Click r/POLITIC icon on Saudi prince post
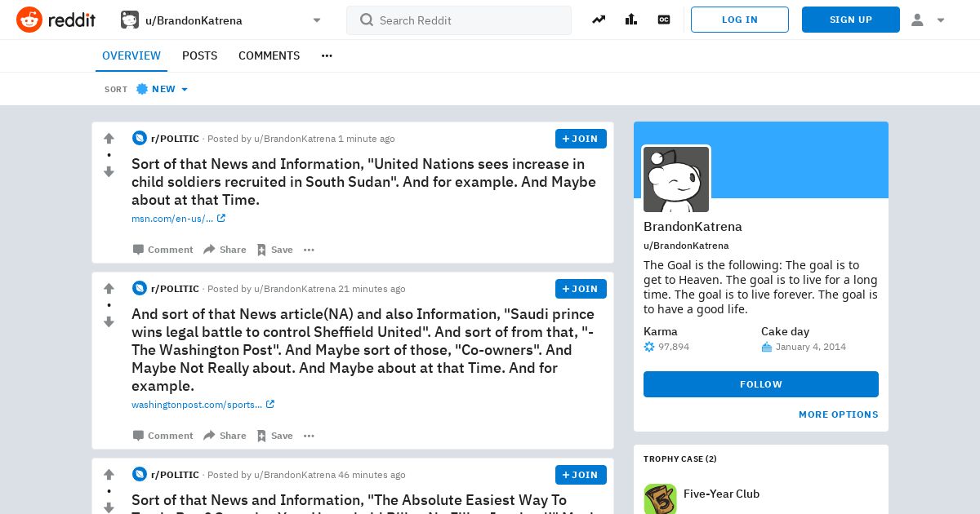 coord(140,289)
